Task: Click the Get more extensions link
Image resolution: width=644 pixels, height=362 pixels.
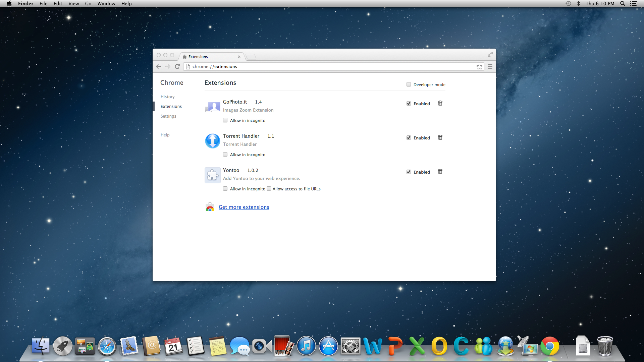Action: [244, 207]
